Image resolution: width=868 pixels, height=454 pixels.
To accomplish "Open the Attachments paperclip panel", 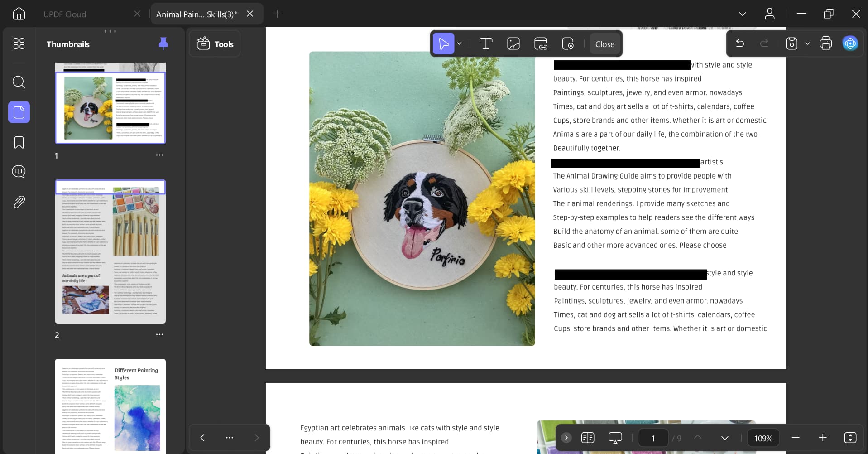I will (19, 202).
